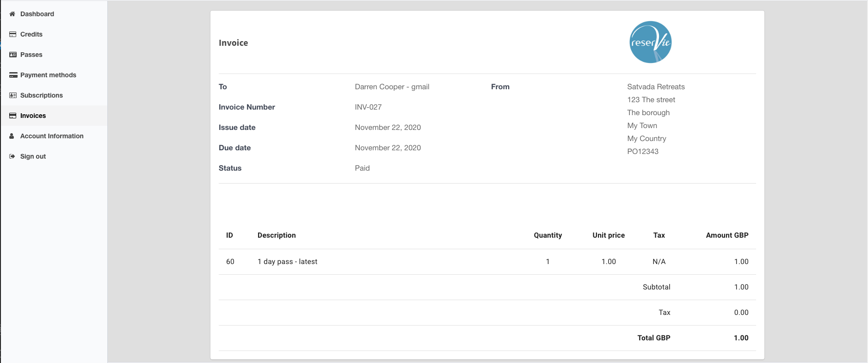The height and width of the screenshot is (363, 868).
Task: View Subscriptions
Action: point(54,95)
